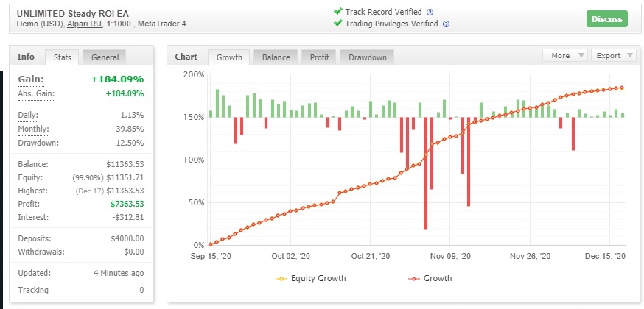Toggle the Equity Growth legend marker
The width and height of the screenshot is (644, 309).
point(281,279)
